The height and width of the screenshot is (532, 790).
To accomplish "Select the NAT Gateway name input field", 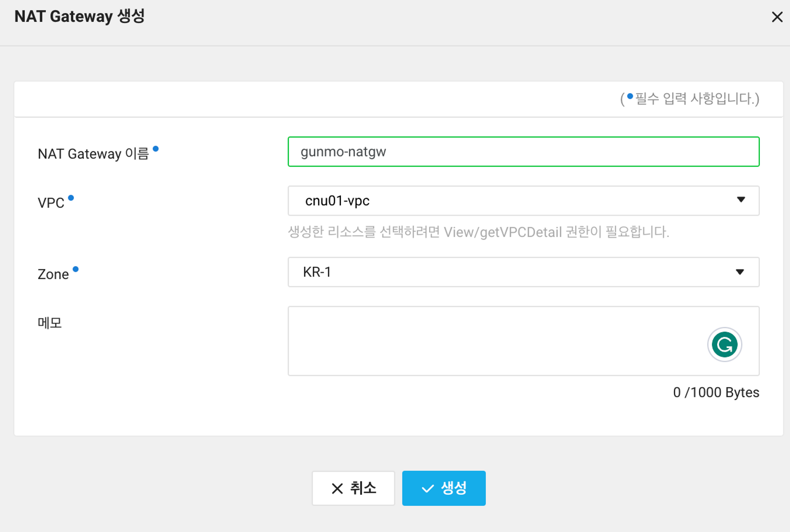I will (x=523, y=151).
